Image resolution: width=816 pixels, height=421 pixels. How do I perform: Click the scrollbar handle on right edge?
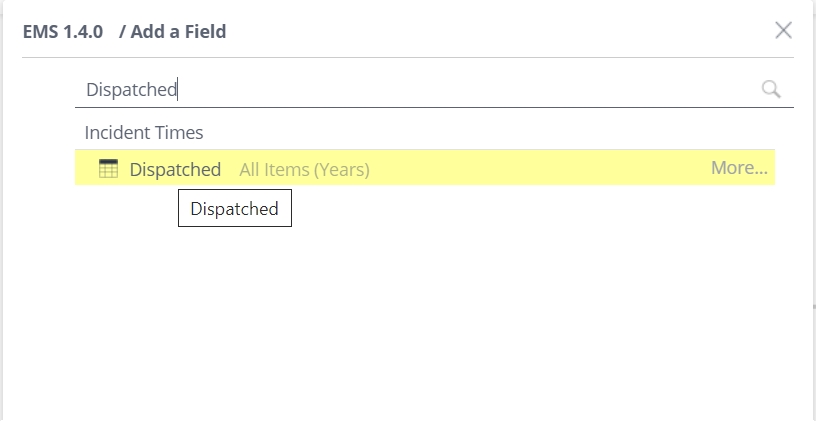[x=814, y=307]
